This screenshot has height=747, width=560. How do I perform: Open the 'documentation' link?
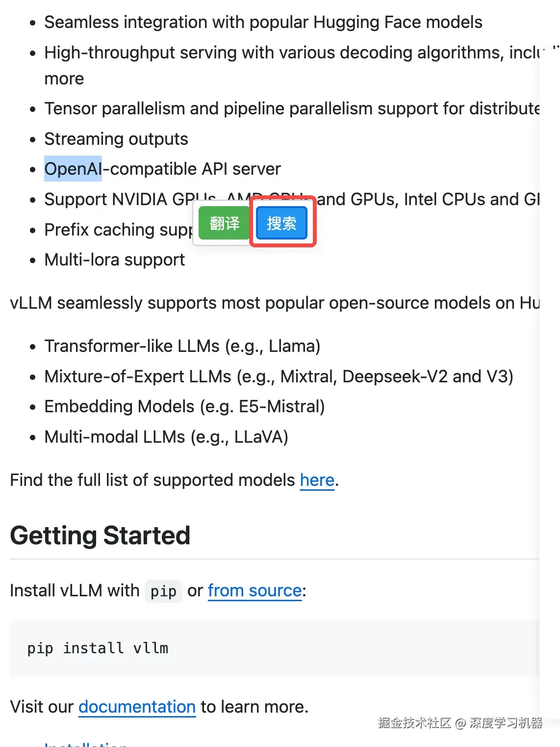[137, 707]
